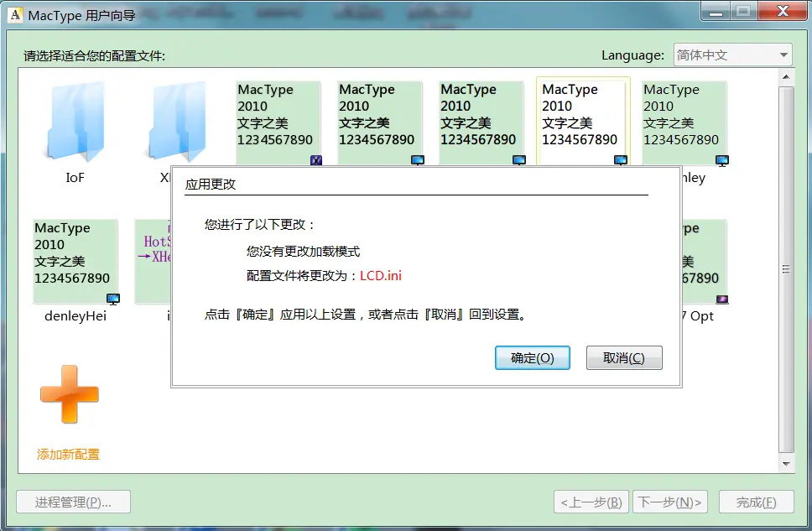Click the profile list scrollbar thumb
The height and width of the screenshot is (531, 812).
[786, 269]
